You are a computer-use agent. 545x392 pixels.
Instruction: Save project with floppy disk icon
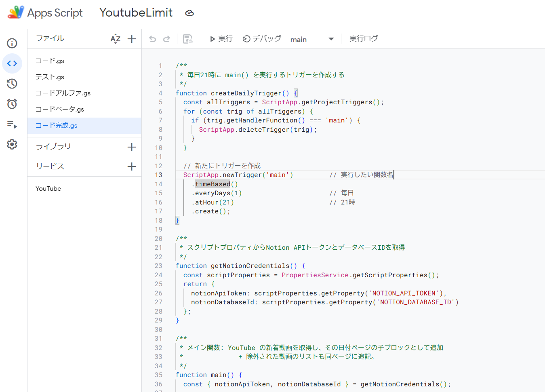click(188, 39)
